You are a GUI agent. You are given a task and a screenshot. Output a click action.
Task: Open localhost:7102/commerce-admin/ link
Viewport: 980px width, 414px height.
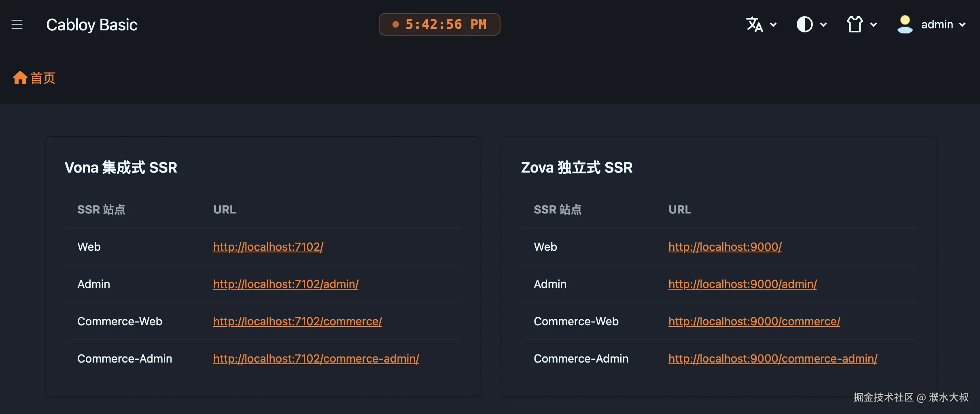click(316, 359)
